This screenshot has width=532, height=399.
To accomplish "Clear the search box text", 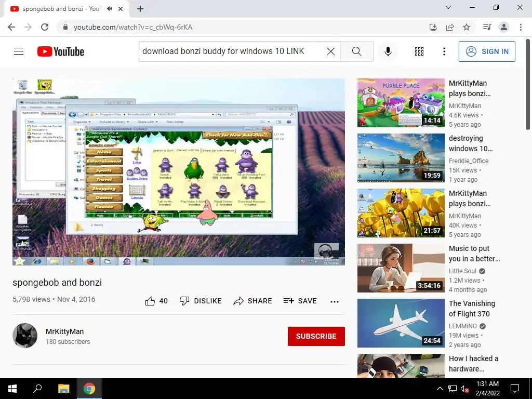I will (331, 51).
